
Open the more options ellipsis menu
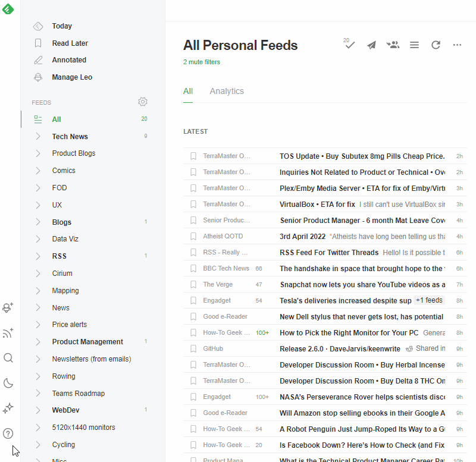[457, 45]
